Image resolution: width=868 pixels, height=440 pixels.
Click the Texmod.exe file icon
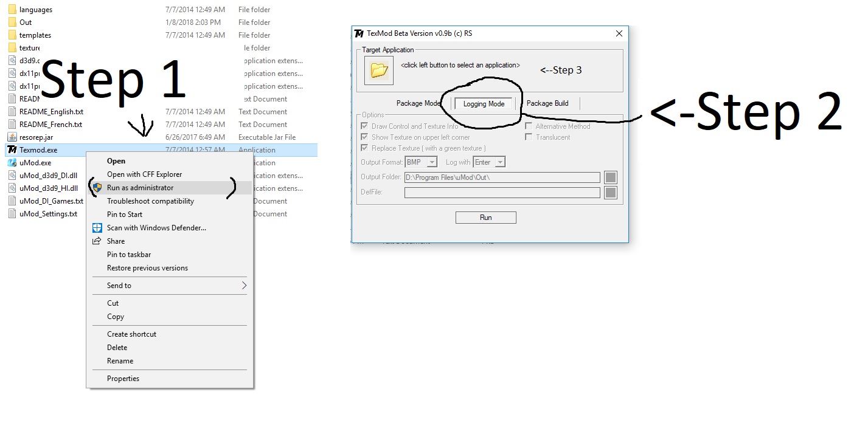click(12, 150)
